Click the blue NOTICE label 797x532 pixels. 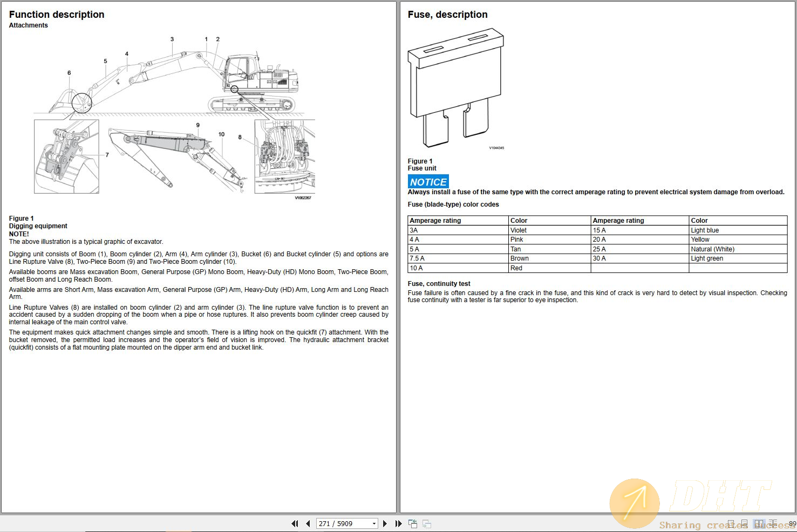coord(428,182)
